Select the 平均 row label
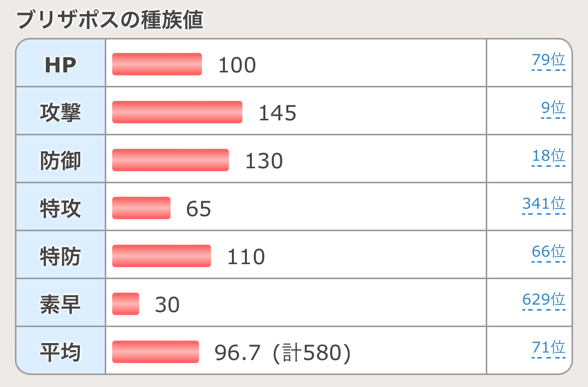 point(60,352)
